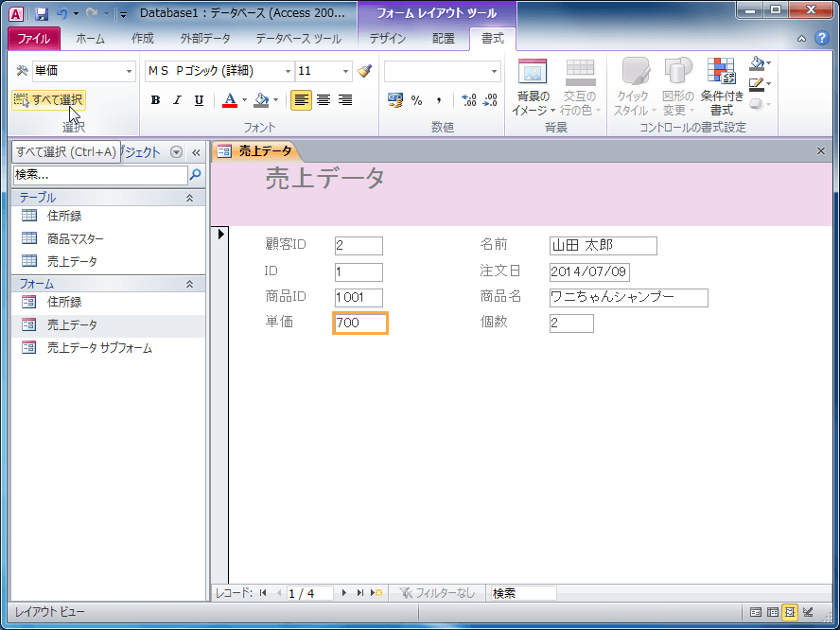Open 条件付き書式 conditional formatting
This screenshot has width=840, height=630.
click(x=722, y=88)
